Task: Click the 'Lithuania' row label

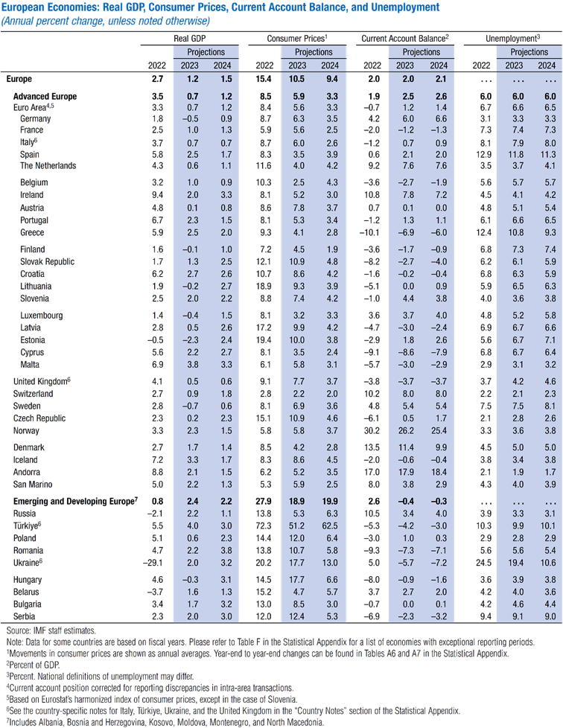Action: coord(36,287)
